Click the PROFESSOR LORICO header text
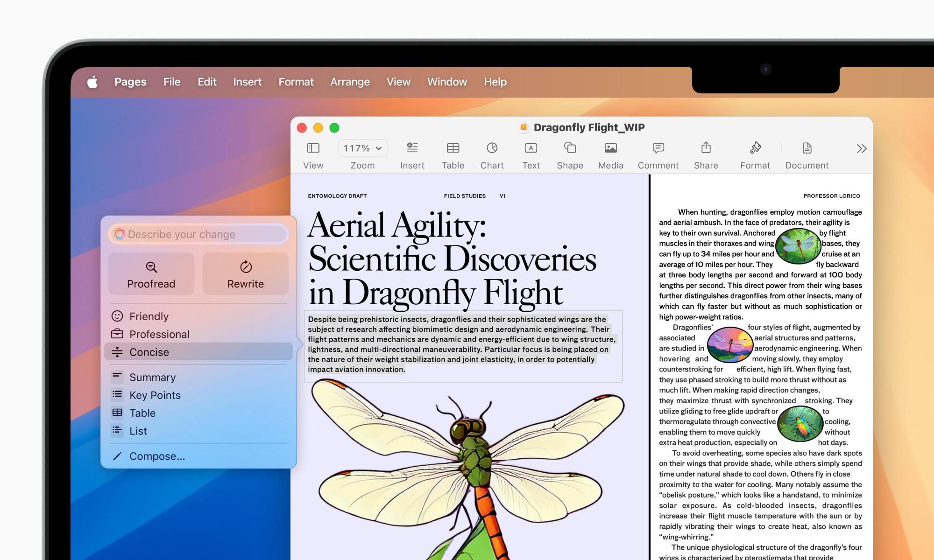 (x=831, y=196)
